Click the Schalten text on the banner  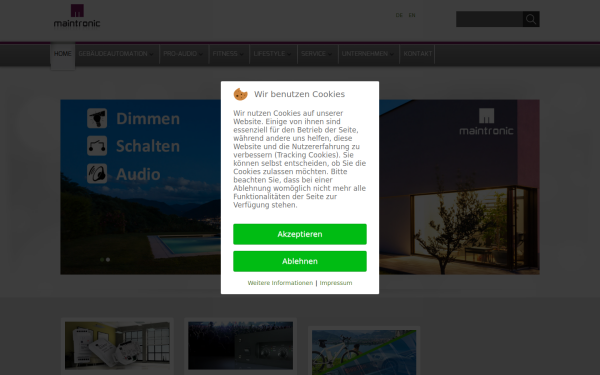coord(148,146)
